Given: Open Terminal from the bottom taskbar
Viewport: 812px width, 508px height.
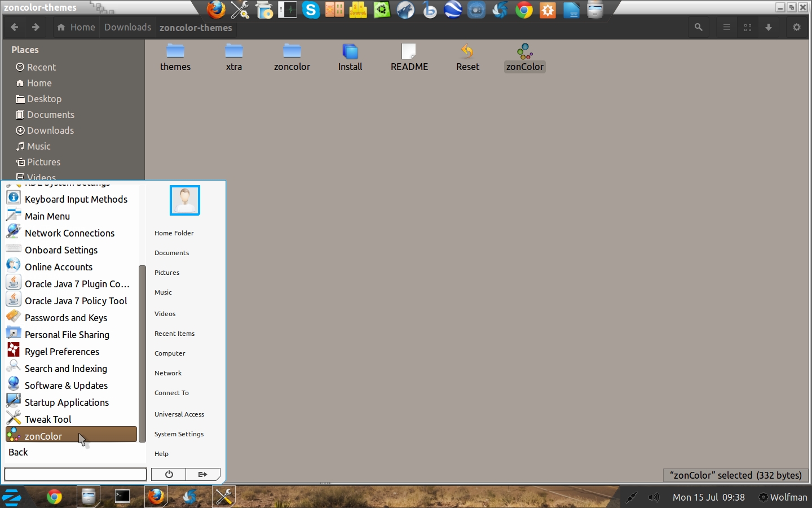Looking at the screenshot, I should (x=122, y=496).
